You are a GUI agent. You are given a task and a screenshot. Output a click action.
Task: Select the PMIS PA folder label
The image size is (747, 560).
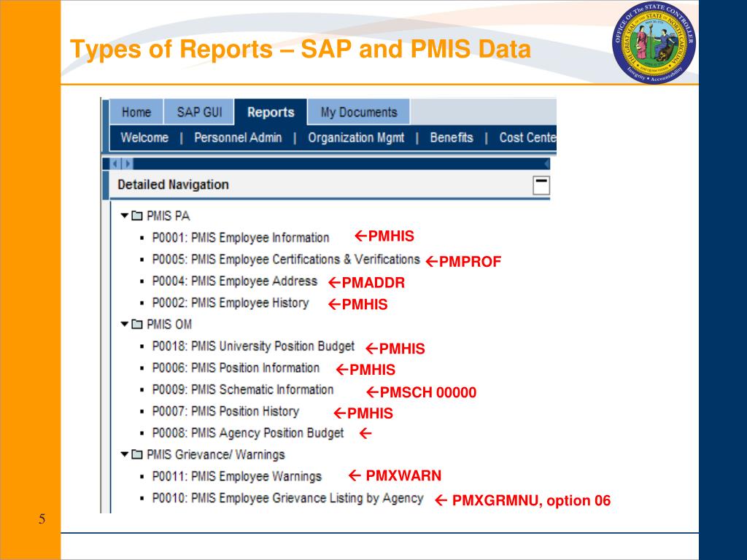click(169, 216)
